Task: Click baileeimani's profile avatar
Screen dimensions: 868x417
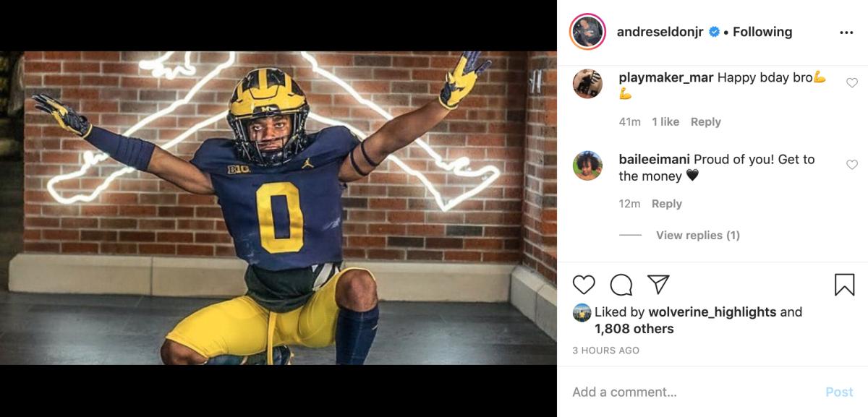Action: pos(590,165)
